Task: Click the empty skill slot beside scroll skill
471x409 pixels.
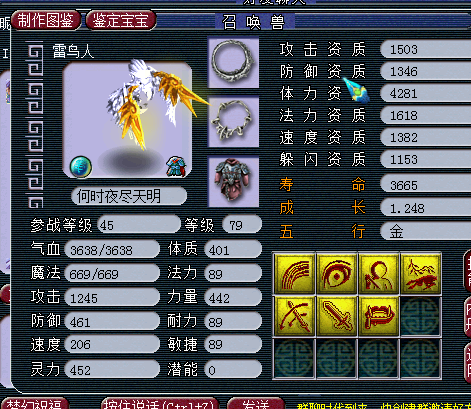Action: pyautogui.click(x=421, y=316)
